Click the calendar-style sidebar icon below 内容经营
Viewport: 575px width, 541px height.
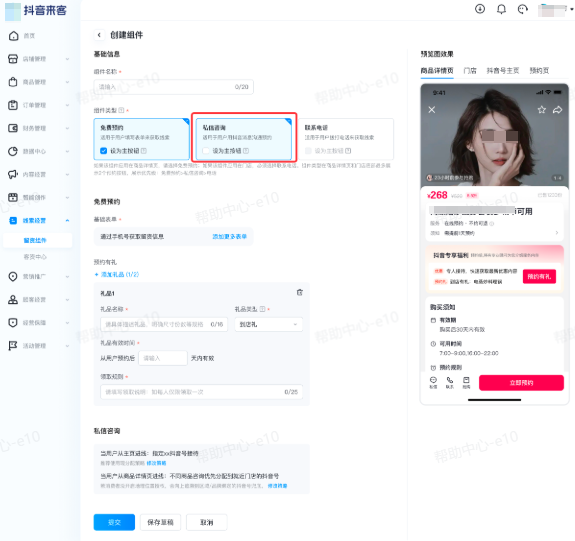(x=13, y=197)
